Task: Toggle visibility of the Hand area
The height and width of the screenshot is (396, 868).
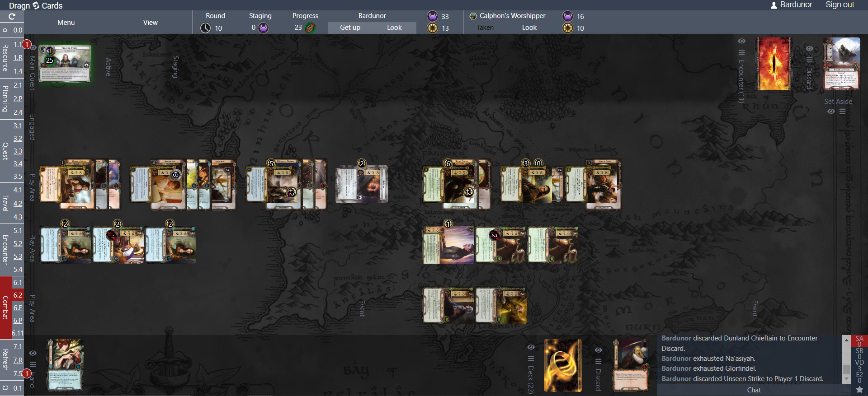Action: click(x=33, y=353)
